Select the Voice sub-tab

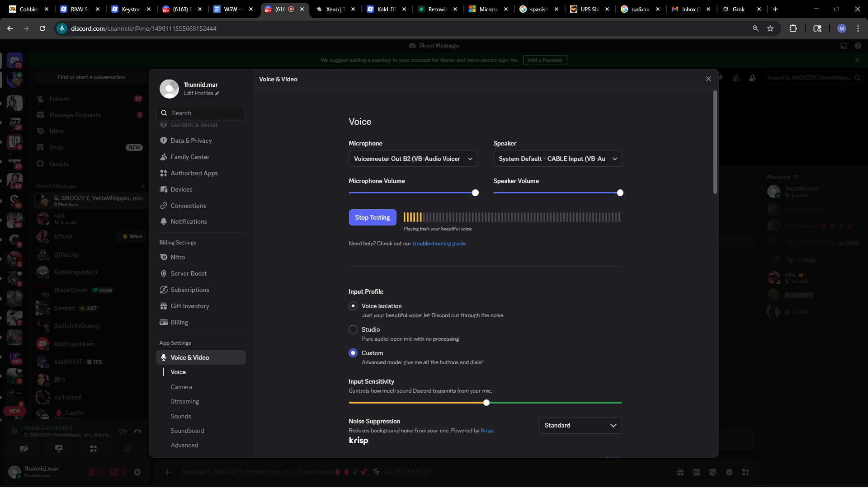point(178,372)
